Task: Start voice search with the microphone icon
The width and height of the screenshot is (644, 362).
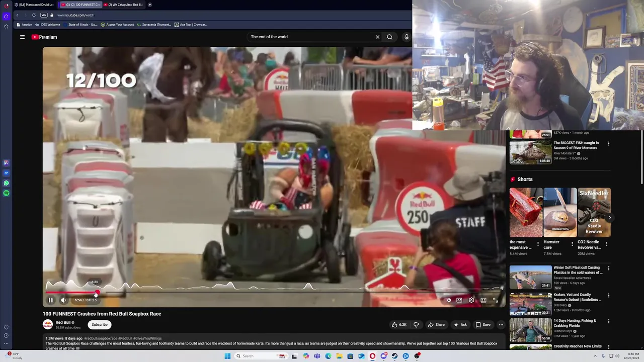Action: 407,37
